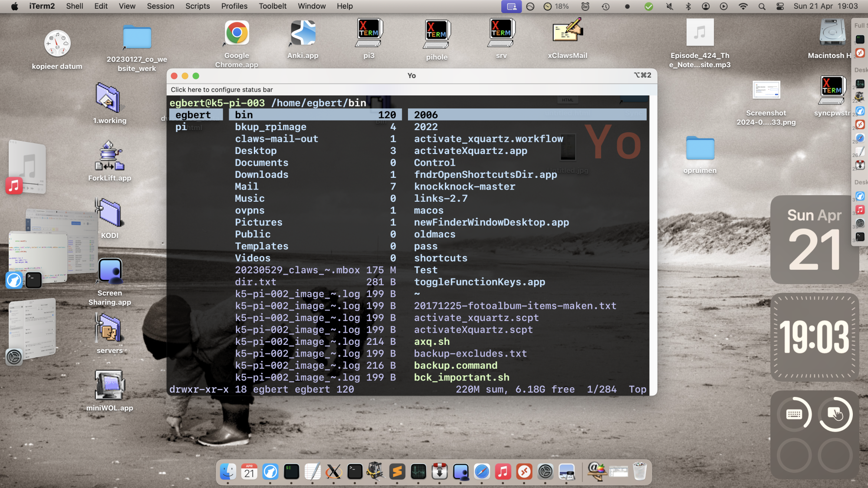Open Screen Sharing in the Dock

(461, 472)
